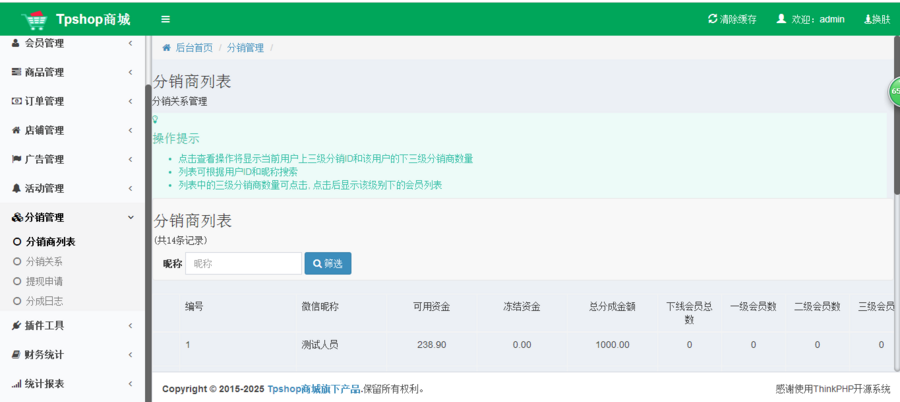This screenshot has height=402, width=900.
Task: Click the 换肤 link text
Action: click(881, 19)
